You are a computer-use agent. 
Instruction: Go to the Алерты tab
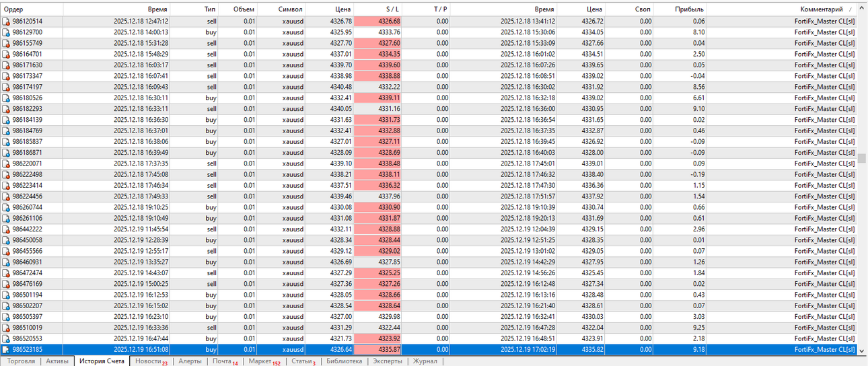point(190,361)
